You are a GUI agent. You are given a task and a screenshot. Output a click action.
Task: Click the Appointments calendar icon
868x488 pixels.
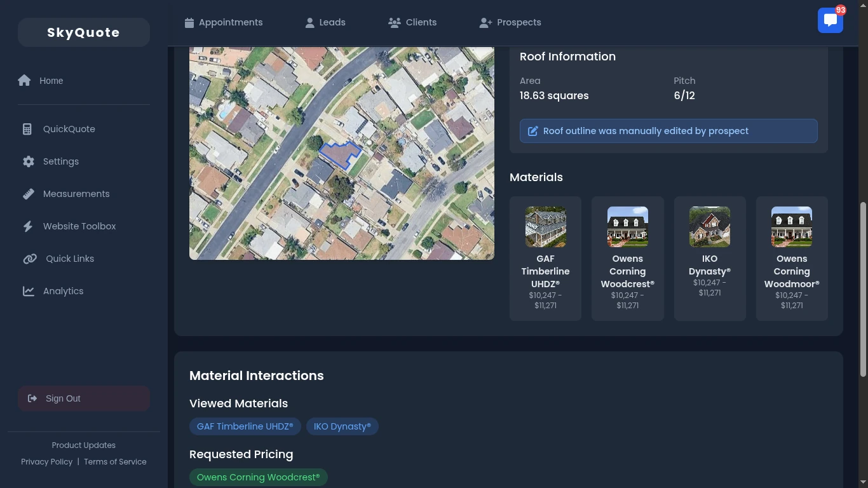pos(189,22)
